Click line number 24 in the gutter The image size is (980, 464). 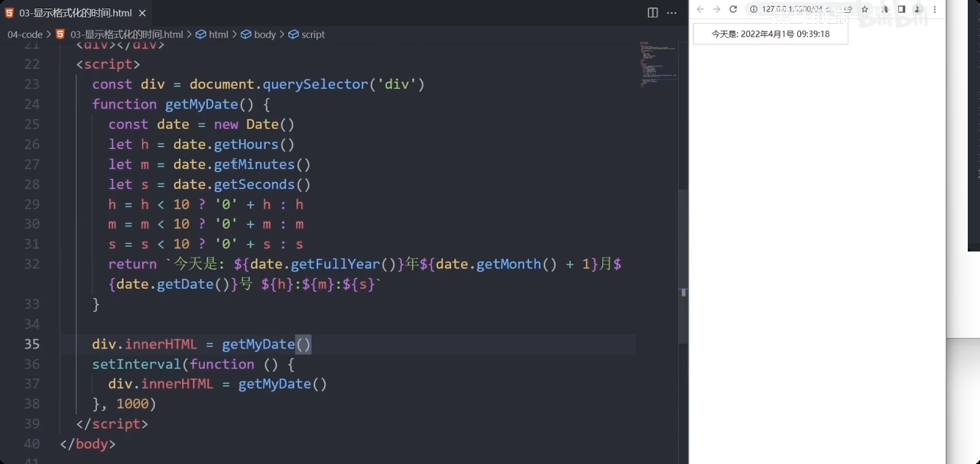pos(31,104)
